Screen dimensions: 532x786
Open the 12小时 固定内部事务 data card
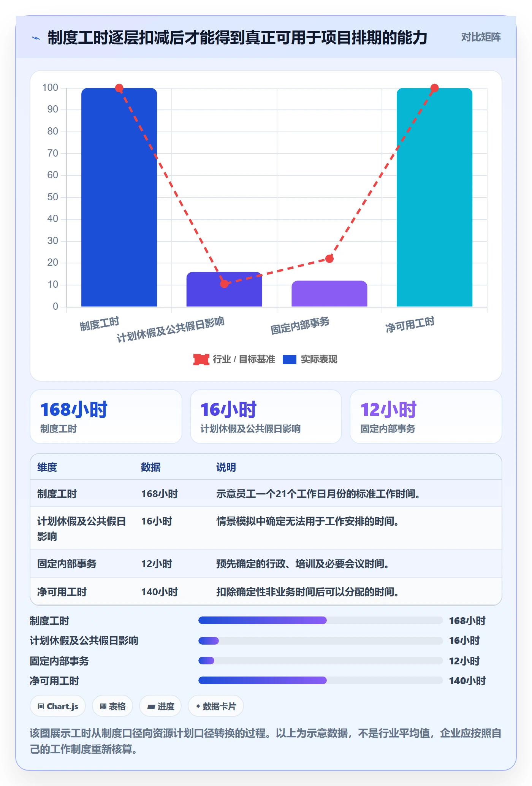426,417
